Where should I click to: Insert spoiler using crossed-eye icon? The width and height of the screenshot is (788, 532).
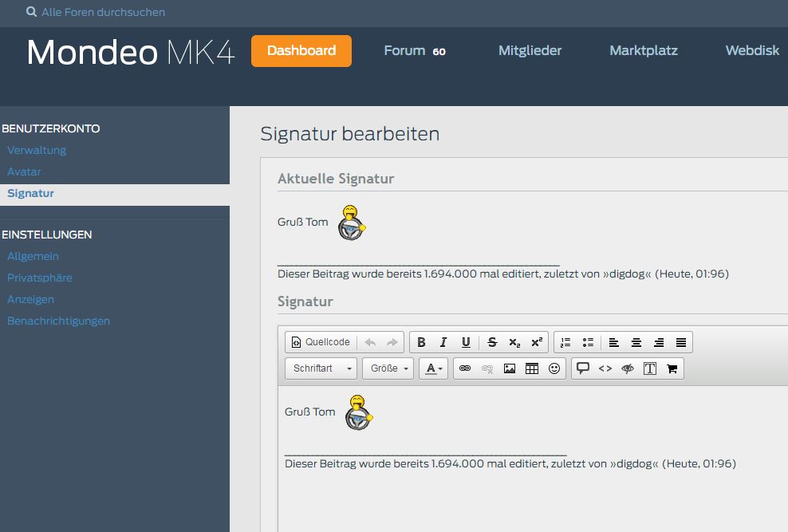click(628, 368)
